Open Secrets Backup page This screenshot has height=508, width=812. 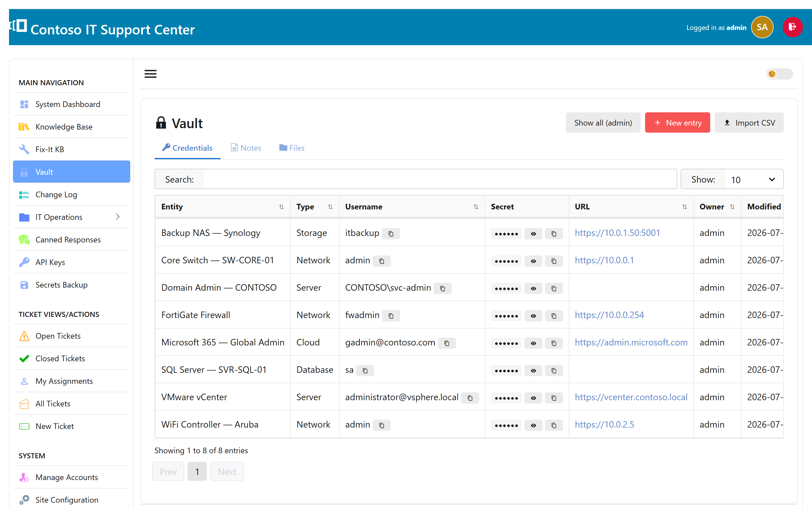tap(71, 284)
